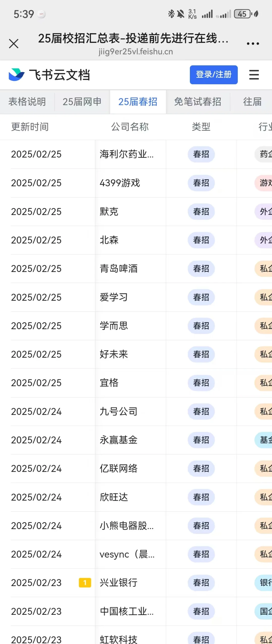
Task: Tap the muted notification bell icon
Action: pyautogui.click(x=181, y=14)
